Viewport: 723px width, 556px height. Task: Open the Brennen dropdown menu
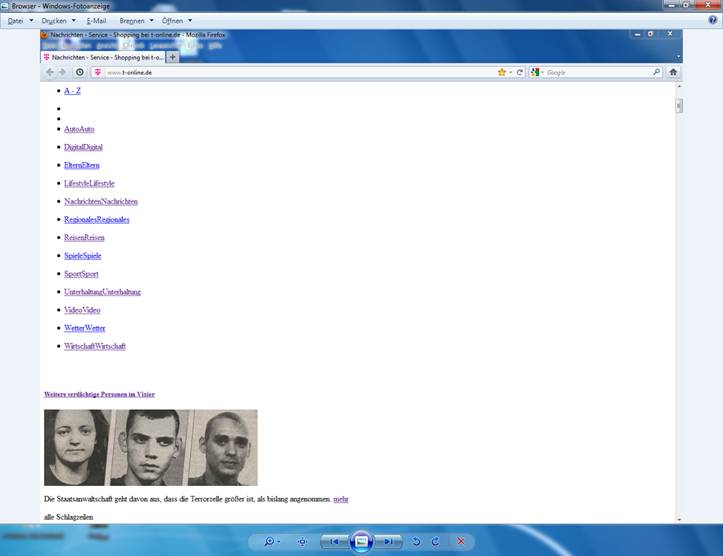[136, 21]
